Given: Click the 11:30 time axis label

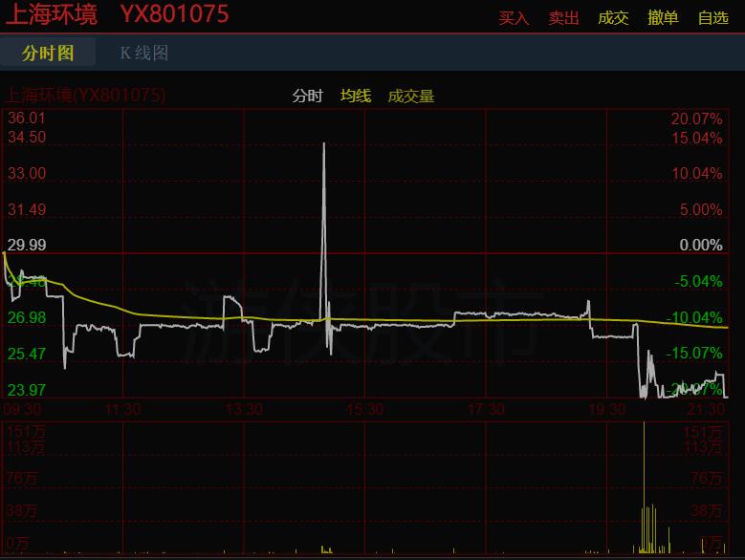Looking at the screenshot, I should 122,409.
